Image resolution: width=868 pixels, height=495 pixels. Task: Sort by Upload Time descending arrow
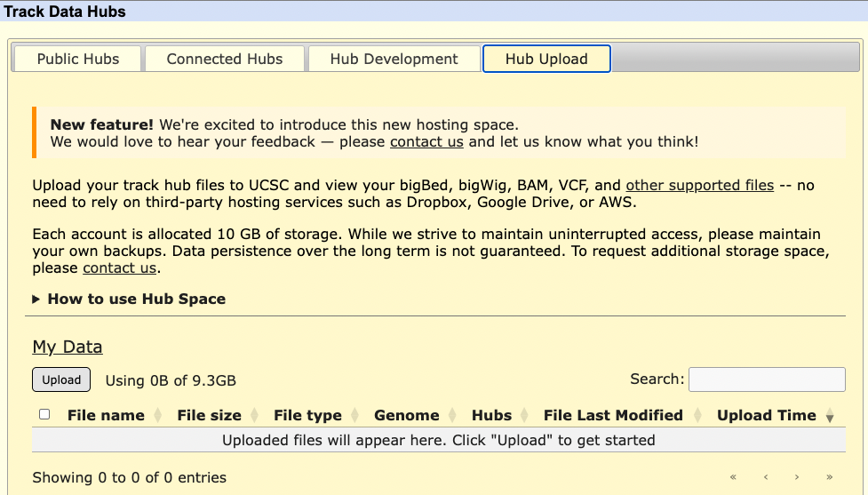coord(830,416)
